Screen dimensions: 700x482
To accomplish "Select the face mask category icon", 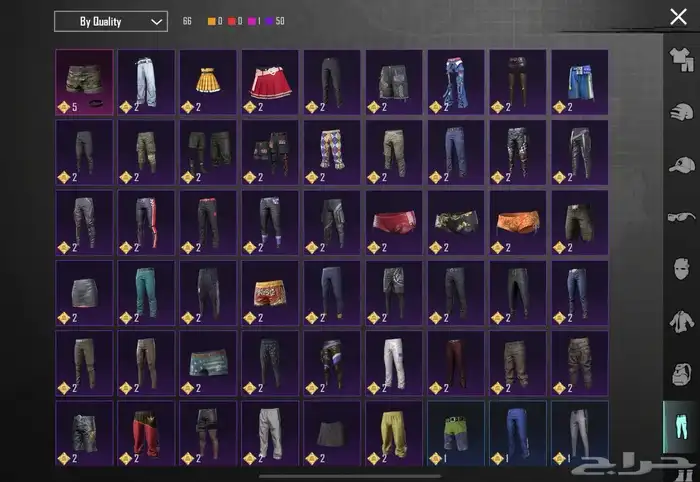I will point(680,268).
